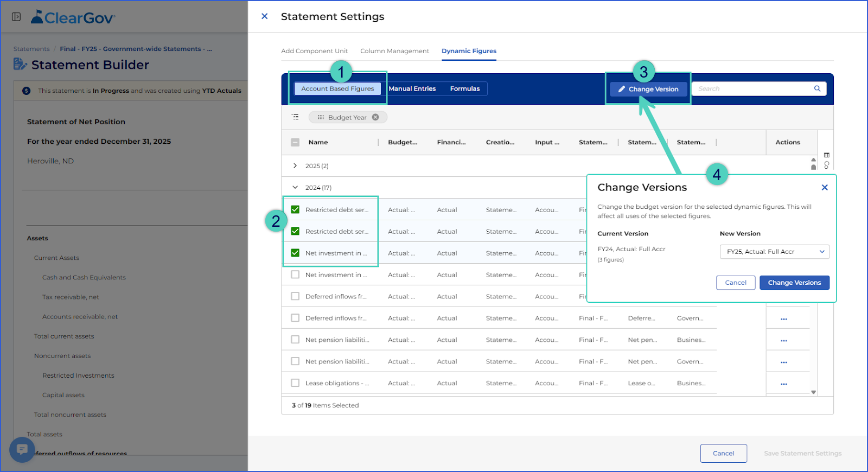The image size is (868, 472).
Task: Click the Change Versions confirm button
Action: tap(794, 283)
